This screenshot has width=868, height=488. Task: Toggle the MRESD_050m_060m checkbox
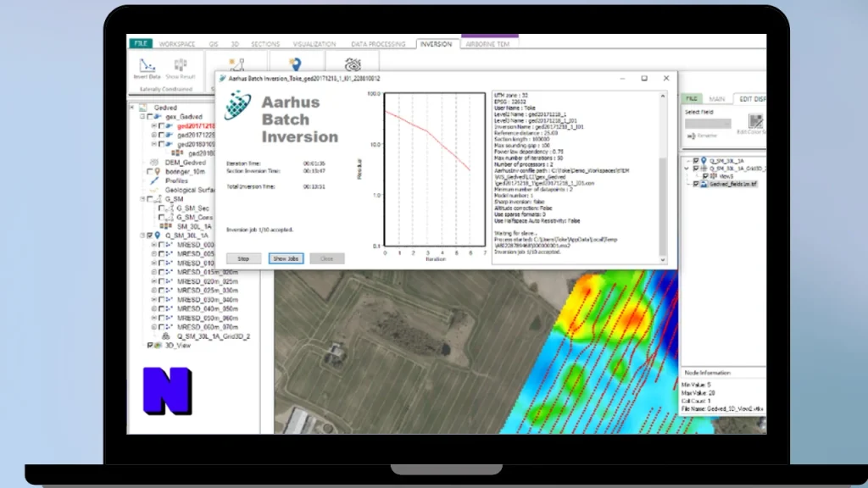pyautogui.click(x=161, y=319)
